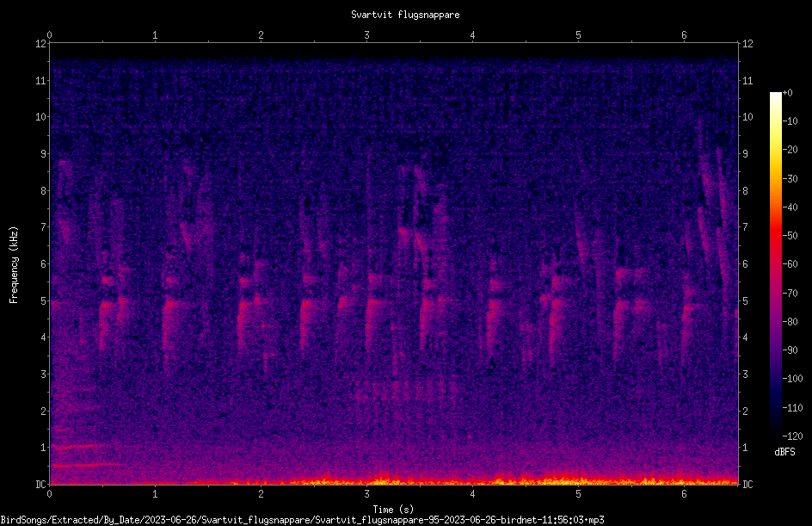The width and height of the screenshot is (812, 526).
Task: Click "0" on the top time axis
Action: click(x=49, y=35)
